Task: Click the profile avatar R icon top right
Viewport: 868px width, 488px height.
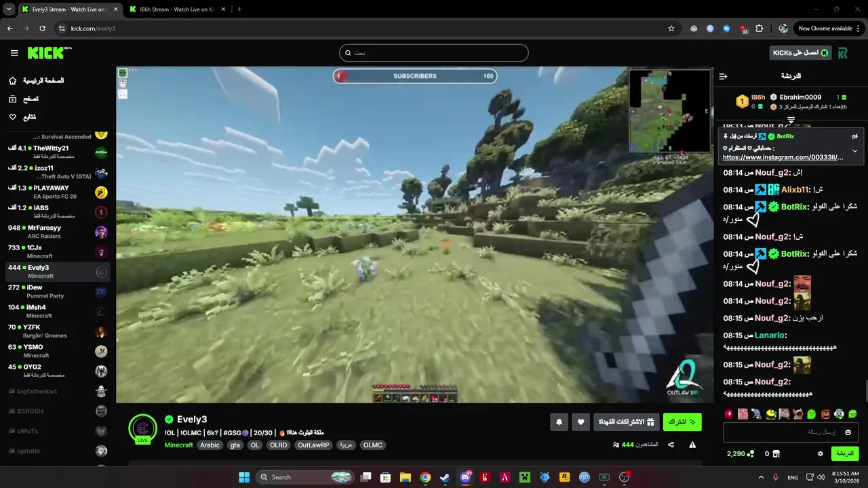Action: coord(843,53)
